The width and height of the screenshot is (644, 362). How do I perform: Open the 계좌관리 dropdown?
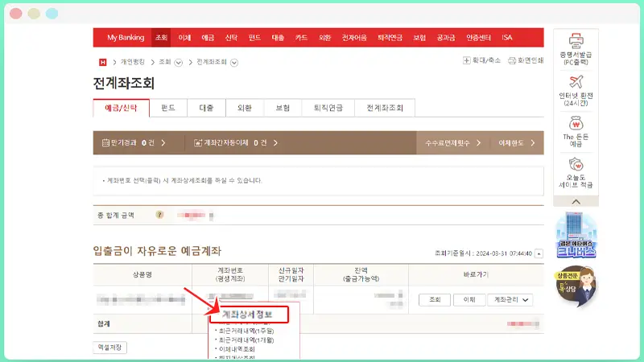(x=510, y=300)
